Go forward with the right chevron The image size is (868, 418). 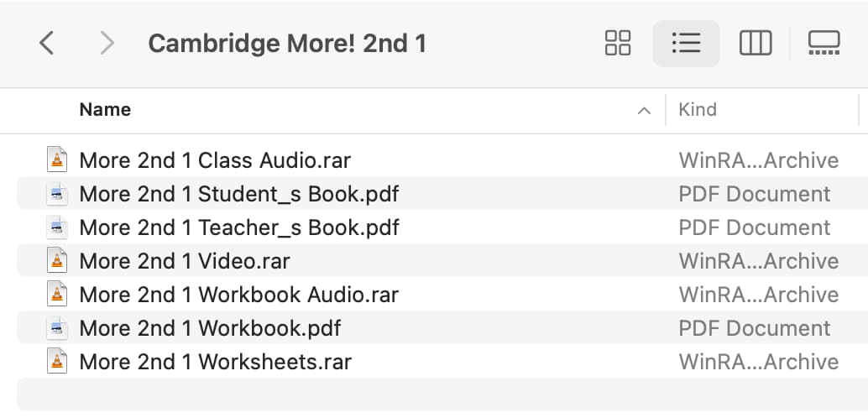pyautogui.click(x=107, y=43)
